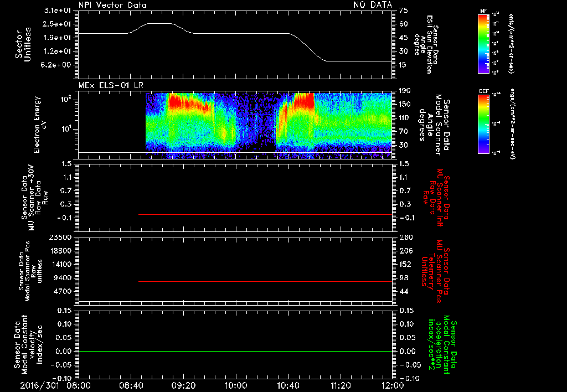This screenshot has height=392, width=567.
Task: Click the "cnts/(cm**2-sr-sec)" NF units label
Action: (511, 44)
